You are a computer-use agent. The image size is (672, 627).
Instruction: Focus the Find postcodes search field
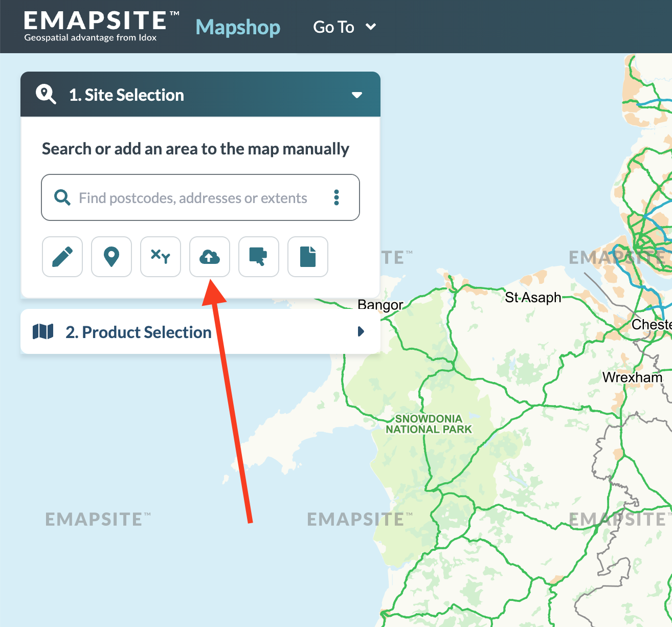point(200,197)
